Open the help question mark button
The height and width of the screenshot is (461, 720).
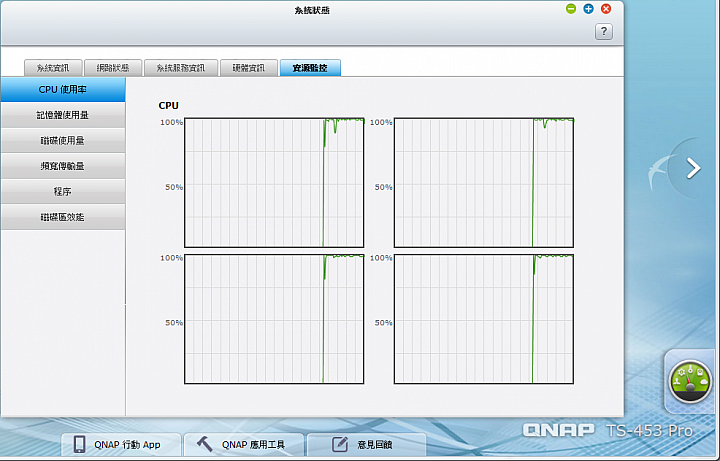(603, 31)
